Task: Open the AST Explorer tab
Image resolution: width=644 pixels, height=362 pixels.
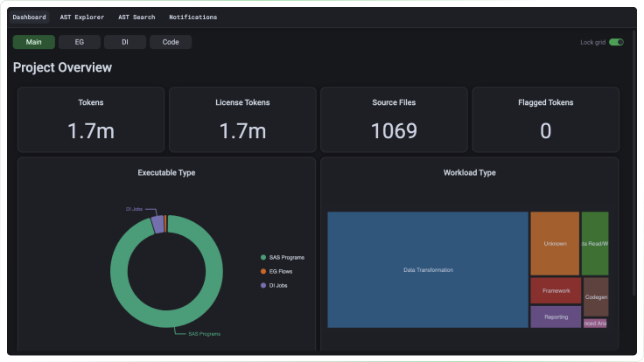Action: coord(82,17)
